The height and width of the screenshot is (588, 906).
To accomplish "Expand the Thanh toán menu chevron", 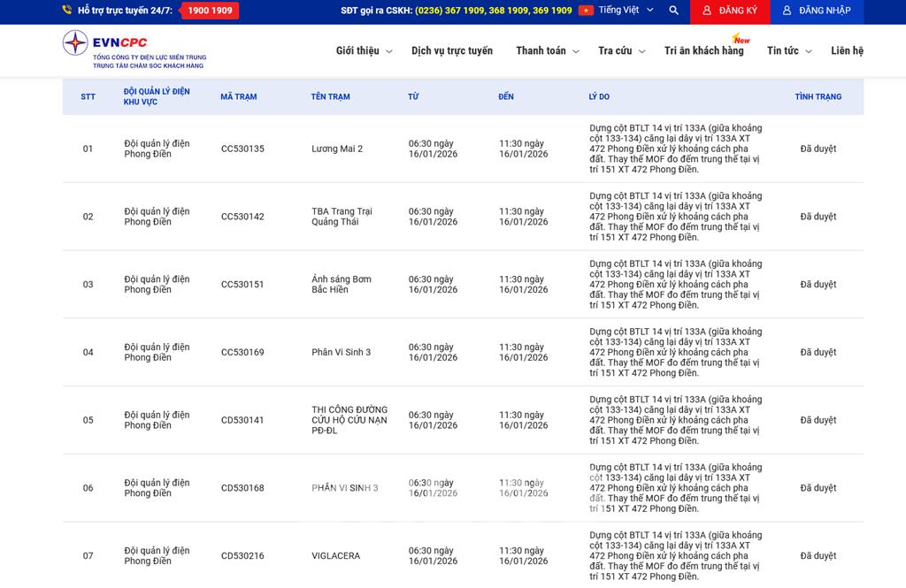I will (x=576, y=52).
